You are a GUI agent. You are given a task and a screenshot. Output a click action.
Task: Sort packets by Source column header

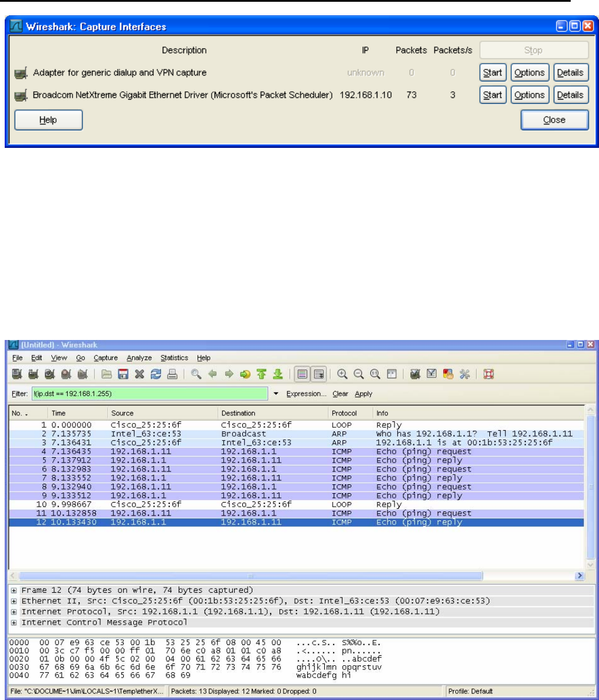tap(163, 413)
